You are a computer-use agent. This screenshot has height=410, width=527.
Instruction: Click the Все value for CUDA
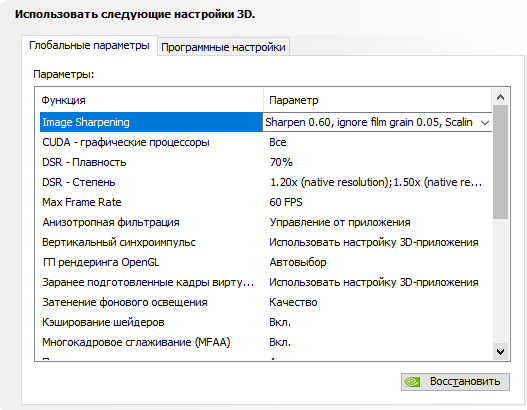tap(278, 142)
